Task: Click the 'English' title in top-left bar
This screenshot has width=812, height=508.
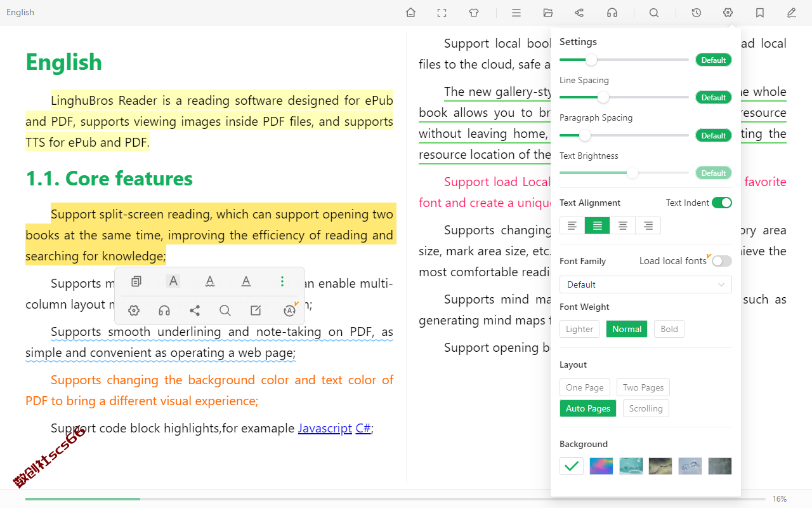Action: coord(20,12)
